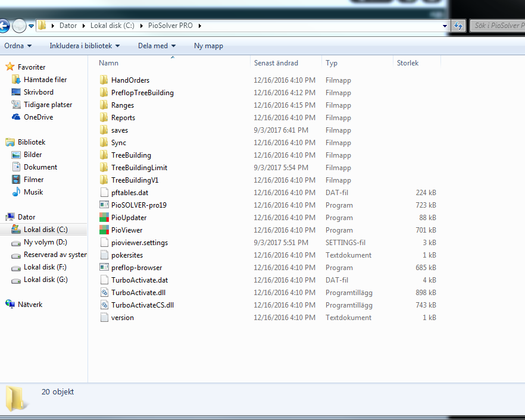This screenshot has height=420, width=525.
Task: Select Bibliotek in navigation pane
Action: coord(32,142)
